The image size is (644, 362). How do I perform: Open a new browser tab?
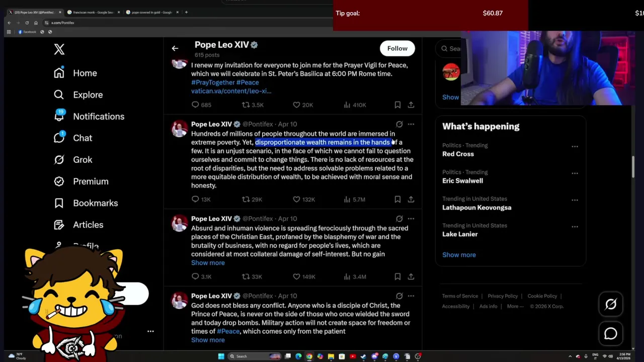(186, 12)
